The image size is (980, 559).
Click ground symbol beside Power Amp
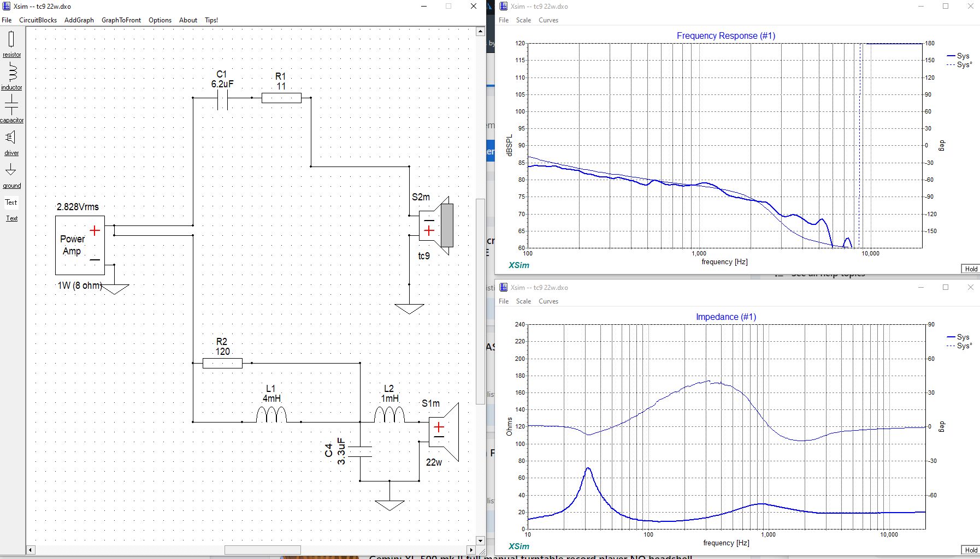[114, 289]
